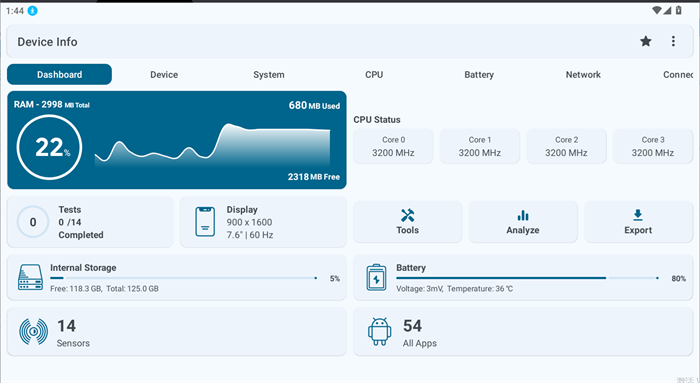
Task: Click the '2318 MB Free' value
Action: [x=313, y=177]
